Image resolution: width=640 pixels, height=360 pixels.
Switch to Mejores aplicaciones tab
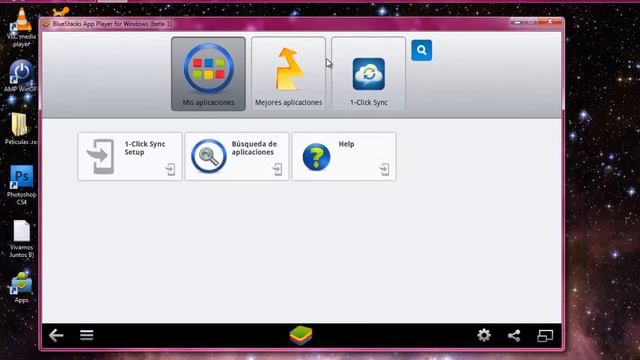289,74
